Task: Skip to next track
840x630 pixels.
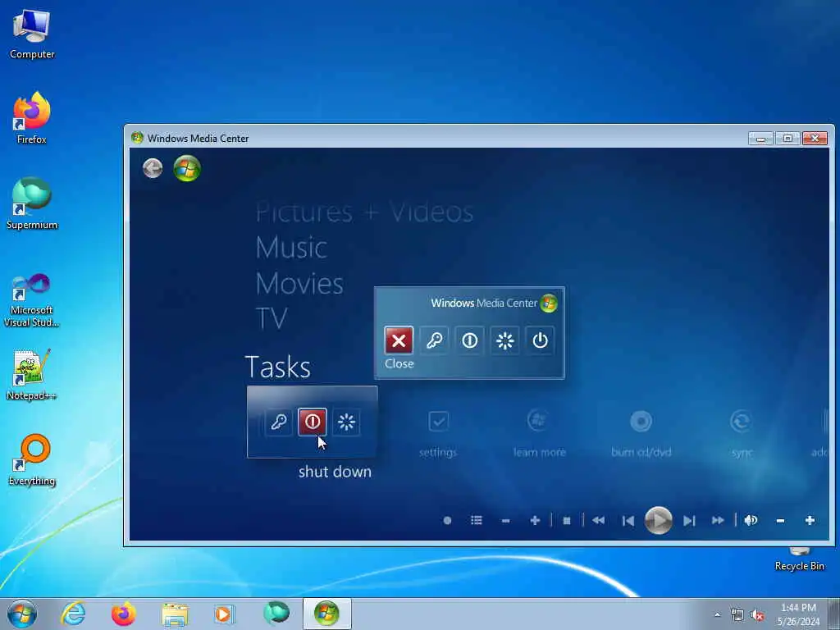Action: [689, 521]
